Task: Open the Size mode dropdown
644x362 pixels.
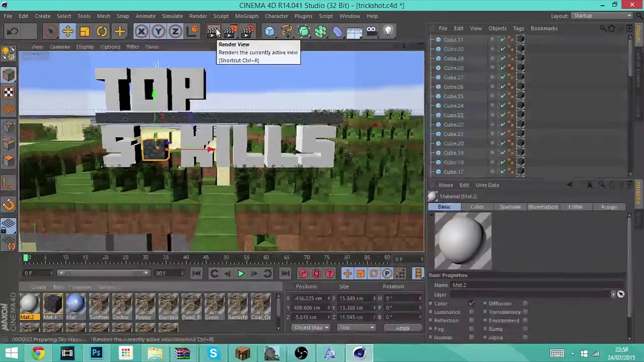Action: tap(357, 328)
